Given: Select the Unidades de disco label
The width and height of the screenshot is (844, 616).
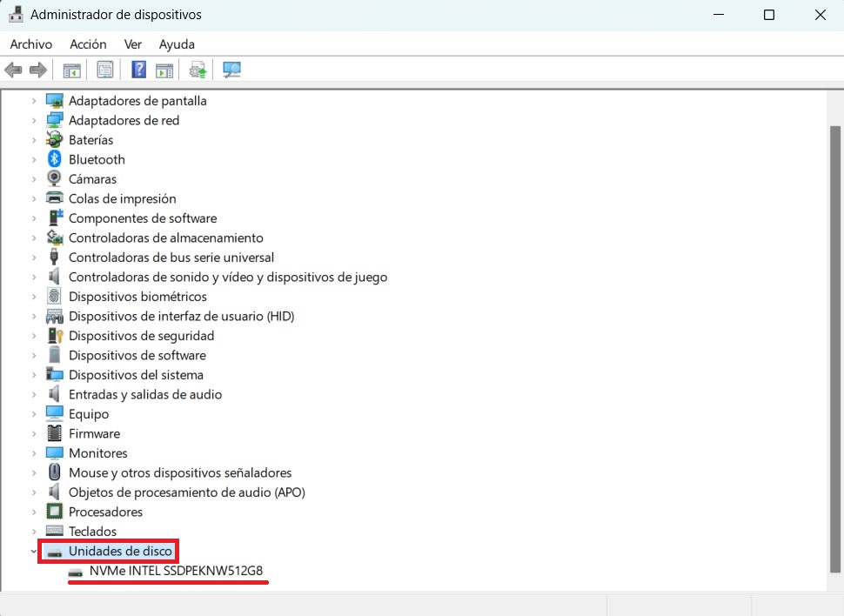Looking at the screenshot, I should [x=121, y=551].
